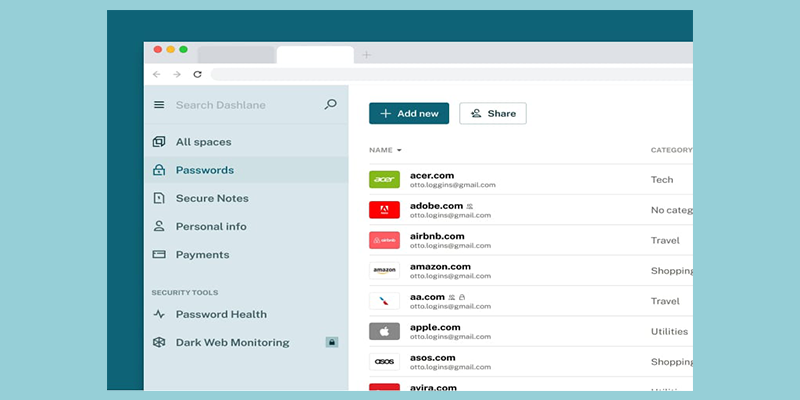Click the shared icon beside aa.com
This screenshot has height=400, width=800.
point(452,297)
